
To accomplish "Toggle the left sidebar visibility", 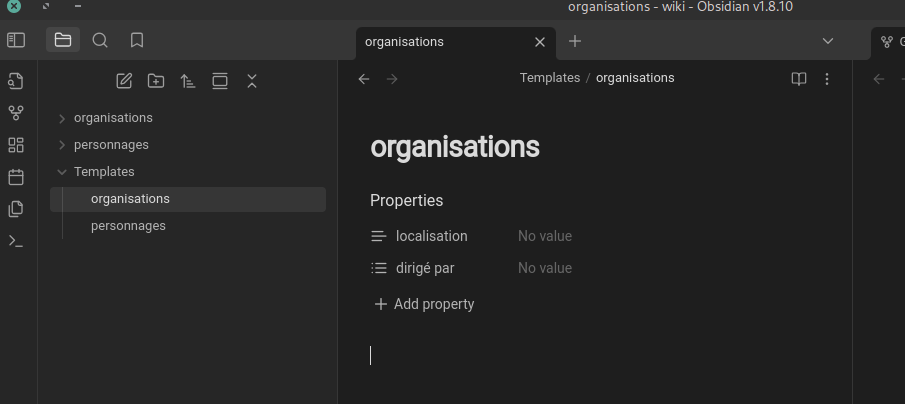I will (16, 41).
